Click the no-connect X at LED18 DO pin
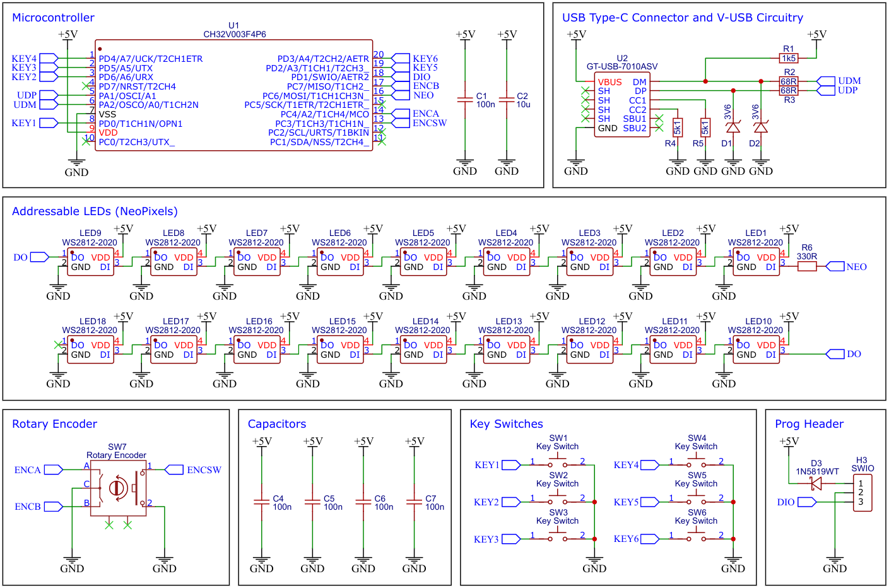Screen dimensions: 889x588 pyautogui.click(x=58, y=345)
